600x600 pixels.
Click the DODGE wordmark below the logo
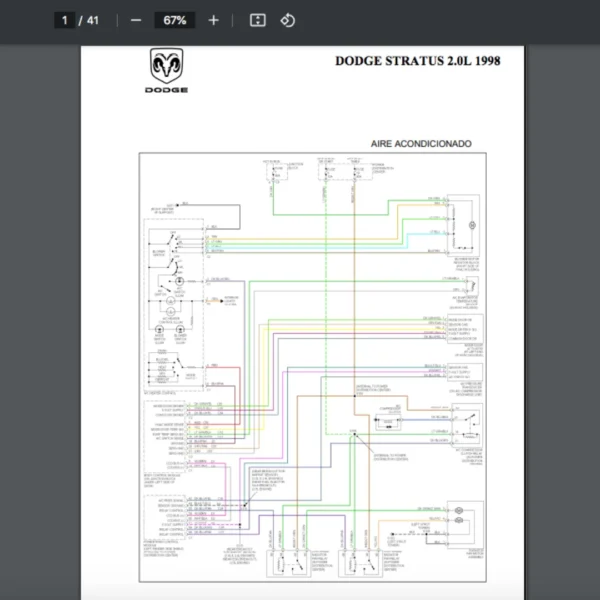point(166,88)
